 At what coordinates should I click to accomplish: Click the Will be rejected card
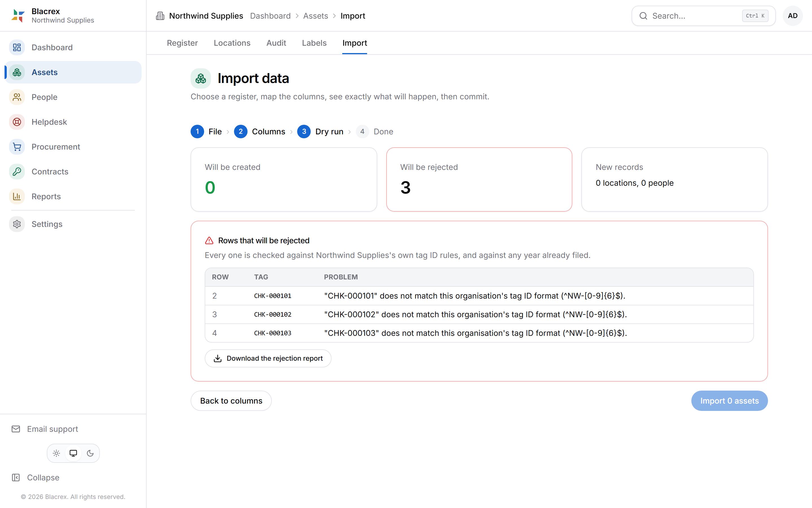click(x=479, y=179)
